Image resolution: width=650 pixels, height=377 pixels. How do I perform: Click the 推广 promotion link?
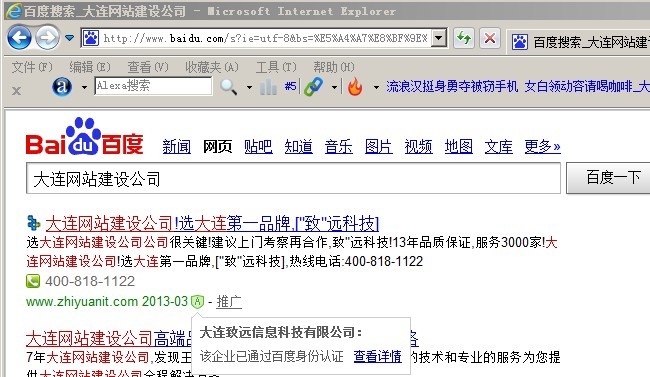point(229,302)
